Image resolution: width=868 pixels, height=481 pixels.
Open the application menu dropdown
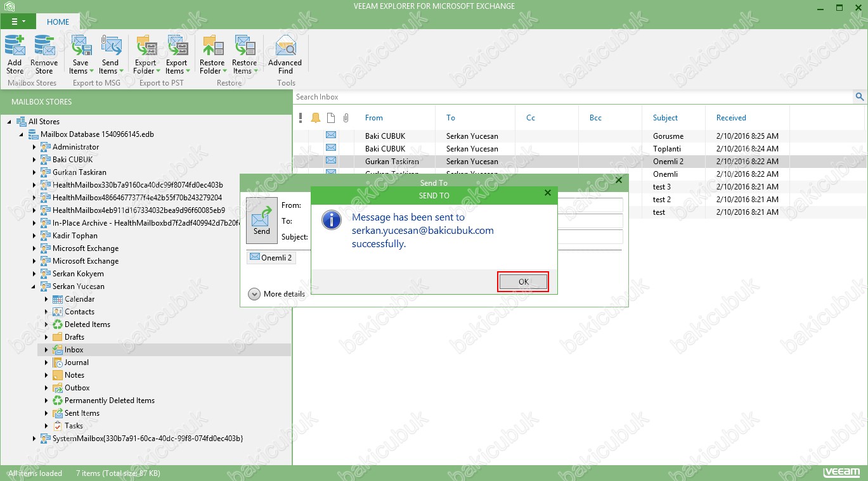[18, 22]
